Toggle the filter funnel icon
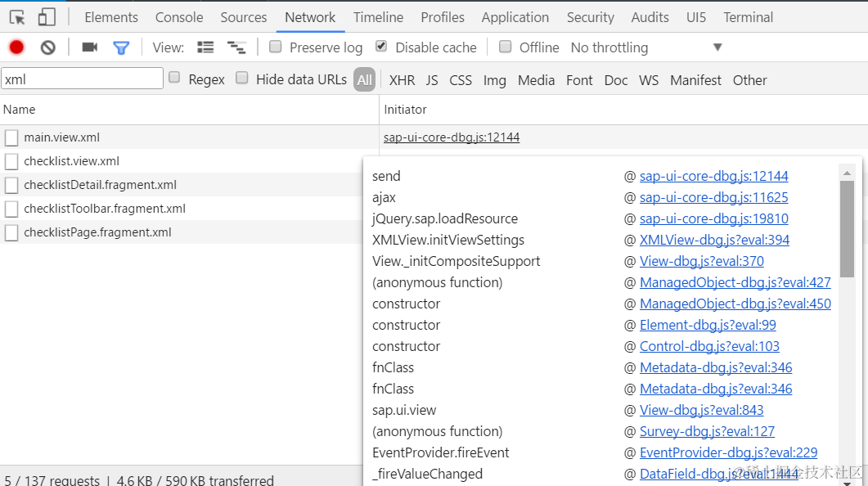 (121, 48)
